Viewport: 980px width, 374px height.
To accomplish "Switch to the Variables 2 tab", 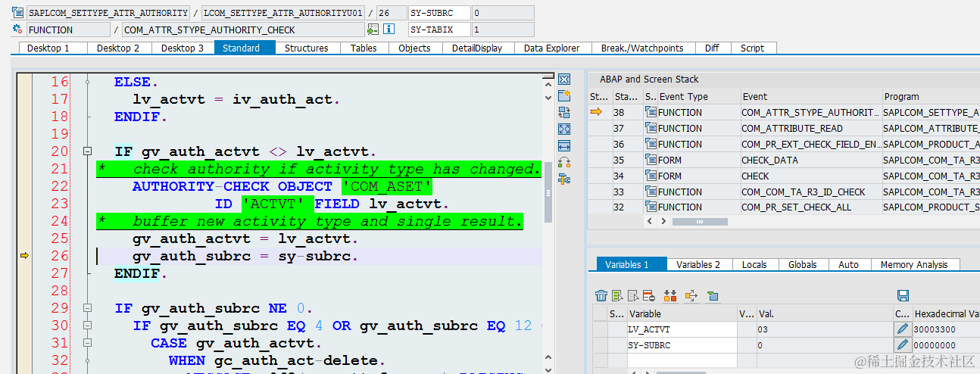I will pos(698,264).
